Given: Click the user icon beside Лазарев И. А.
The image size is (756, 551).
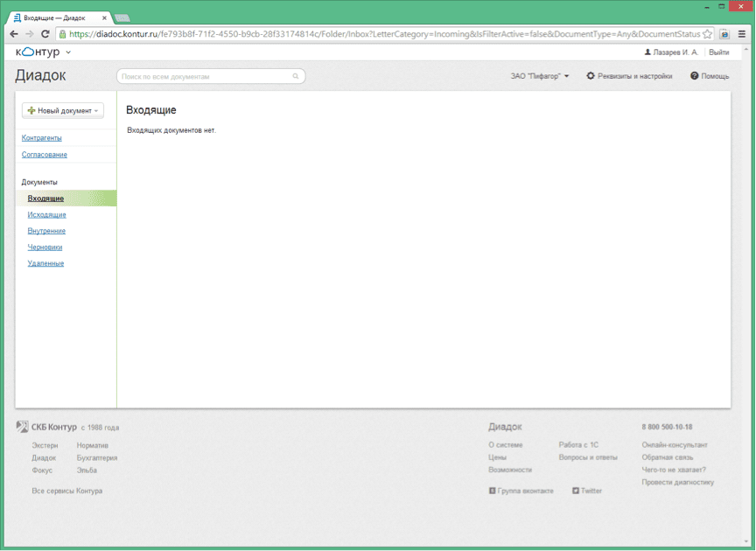Looking at the screenshot, I should [x=647, y=52].
